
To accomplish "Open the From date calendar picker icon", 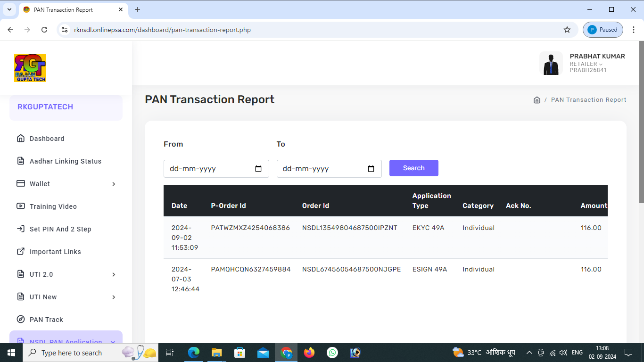I will 258,169.
